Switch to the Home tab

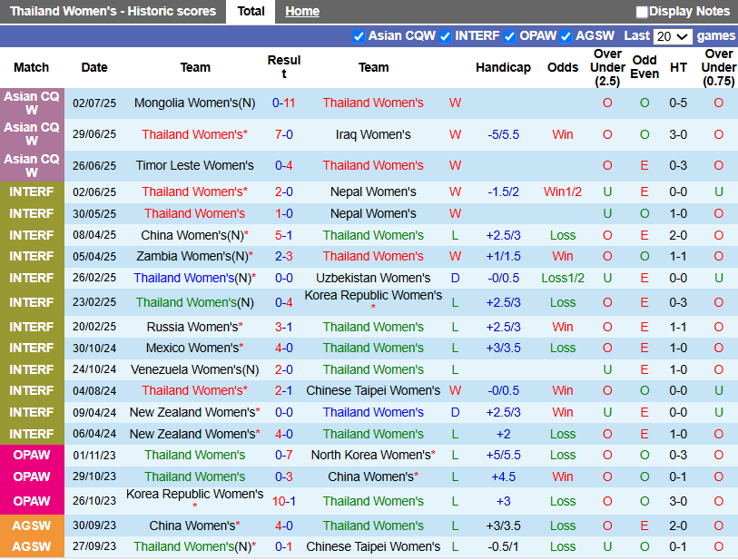[302, 11]
